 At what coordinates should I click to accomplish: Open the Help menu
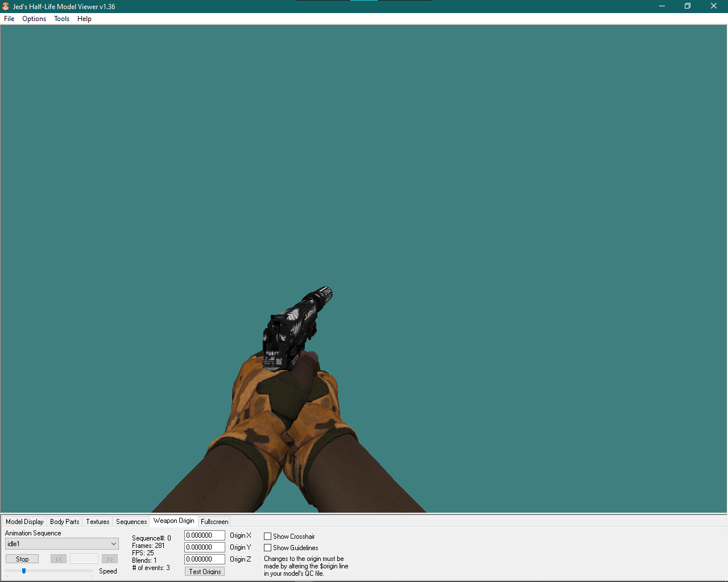click(84, 19)
